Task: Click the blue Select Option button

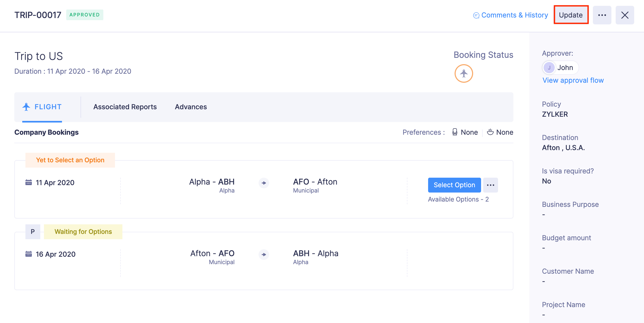Action: pyautogui.click(x=454, y=185)
